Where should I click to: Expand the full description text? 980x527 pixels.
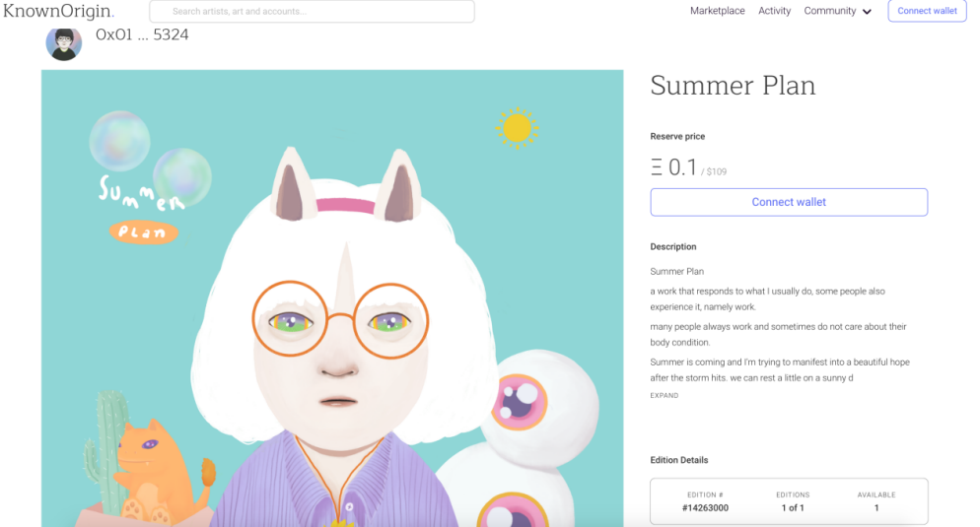[x=664, y=395]
